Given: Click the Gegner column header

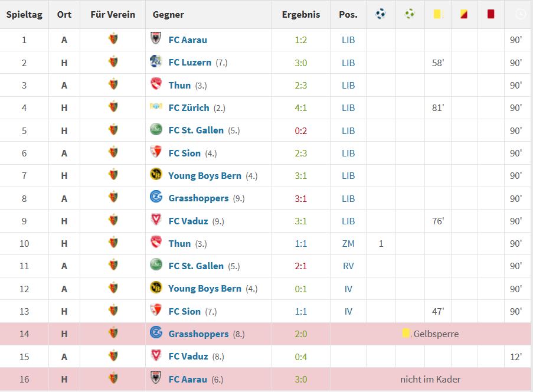Looking at the screenshot, I should coord(168,14).
